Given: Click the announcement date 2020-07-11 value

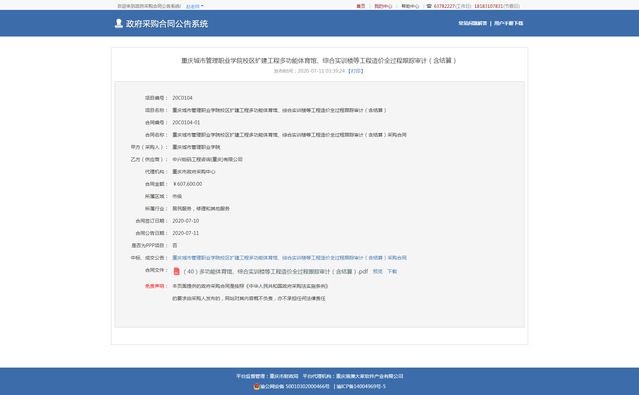Looking at the screenshot, I should pos(185,233).
